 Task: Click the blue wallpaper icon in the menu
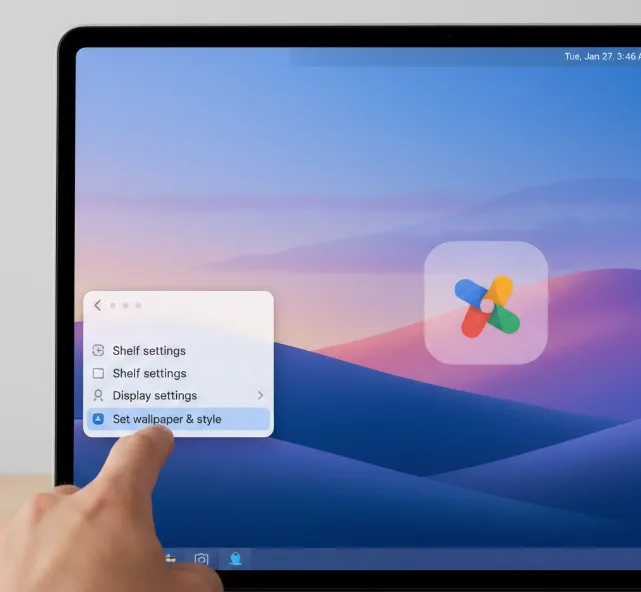(x=98, y=419)
